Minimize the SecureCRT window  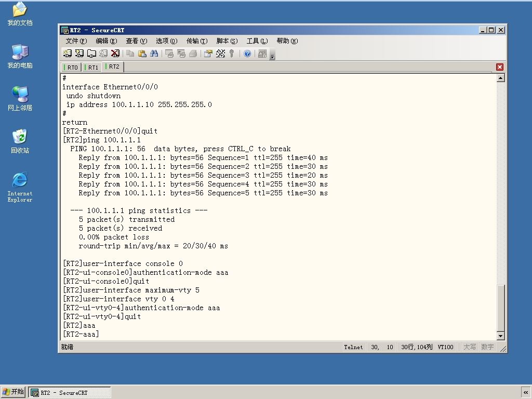483,30
